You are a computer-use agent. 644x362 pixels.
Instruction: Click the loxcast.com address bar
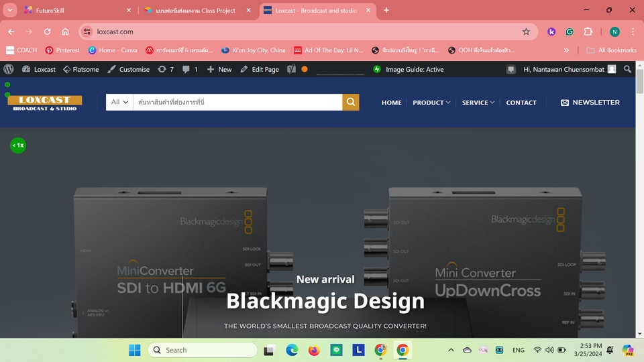[x=308, y=32]
